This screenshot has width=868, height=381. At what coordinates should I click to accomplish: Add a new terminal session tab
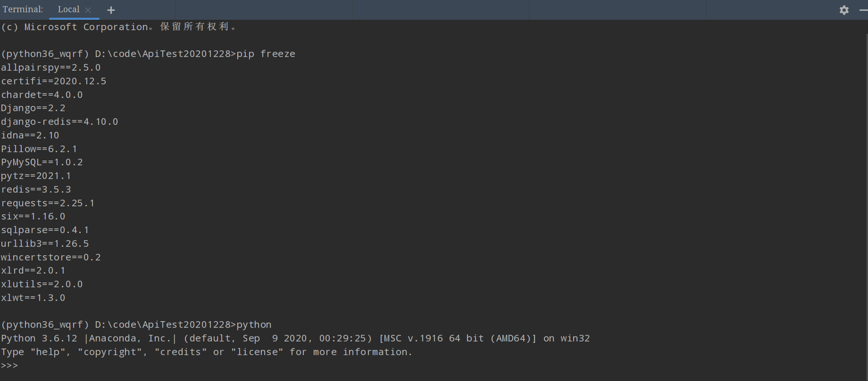(111, 10)
